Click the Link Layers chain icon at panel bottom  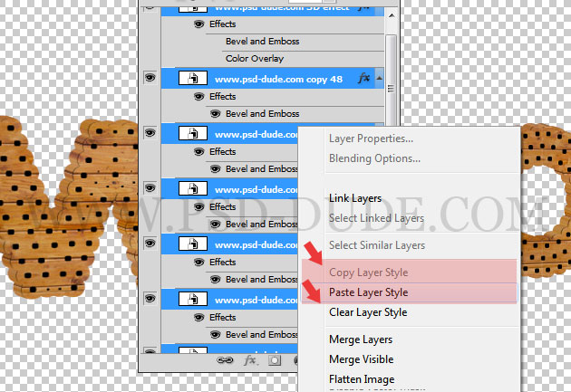[x=225, y=360]
